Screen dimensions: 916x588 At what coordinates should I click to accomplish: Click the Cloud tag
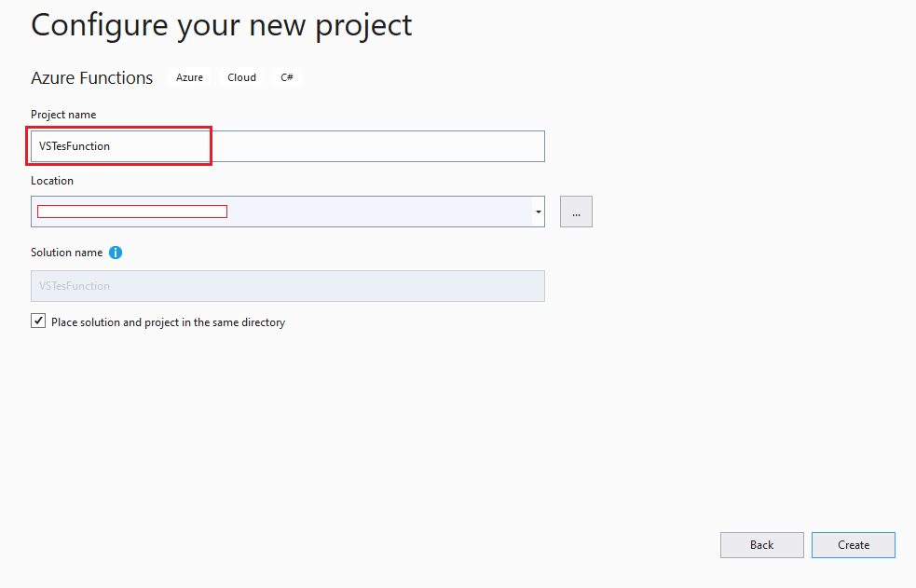pos(242,77)
